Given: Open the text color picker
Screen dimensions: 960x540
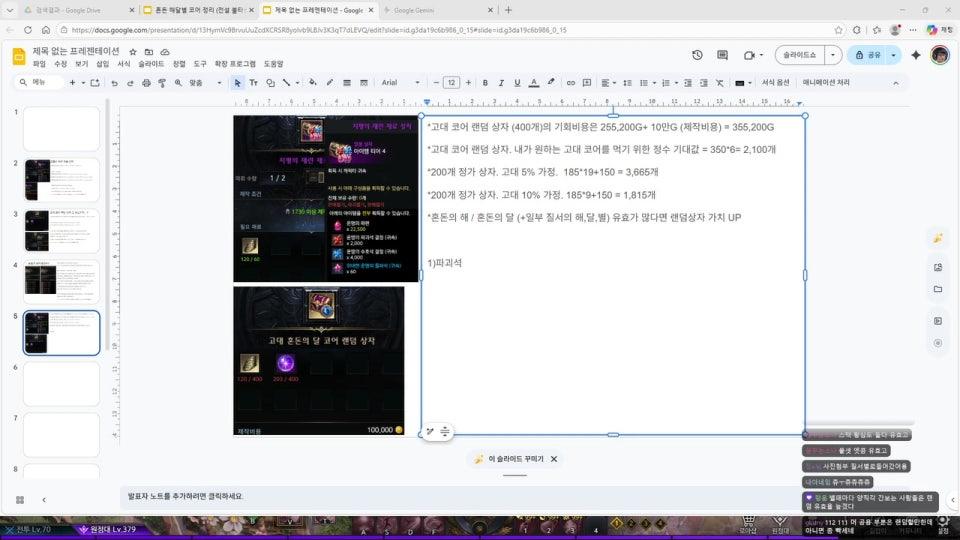Looking at the screenshot, I should tap(534, 83).
